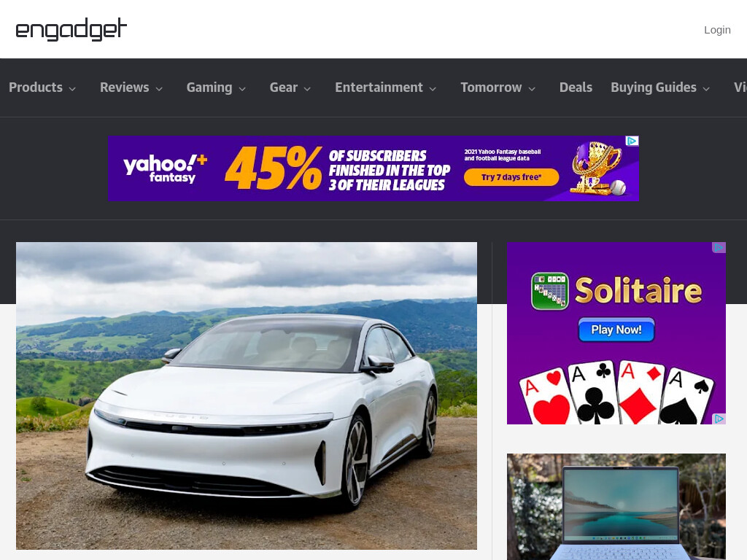The width and height of the screenshot is (747, 560).
Task: Open the white Lucid car article image
Action: point(247,396)
